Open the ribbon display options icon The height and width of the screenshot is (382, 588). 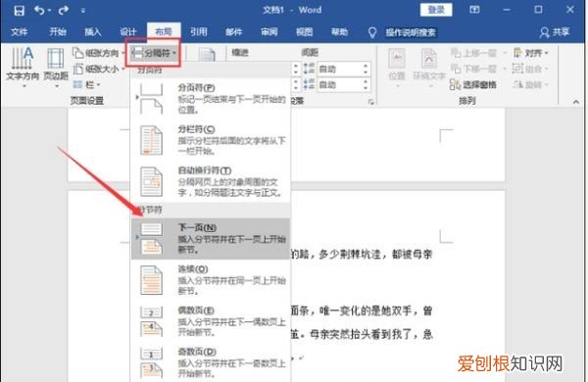(474, 10)
